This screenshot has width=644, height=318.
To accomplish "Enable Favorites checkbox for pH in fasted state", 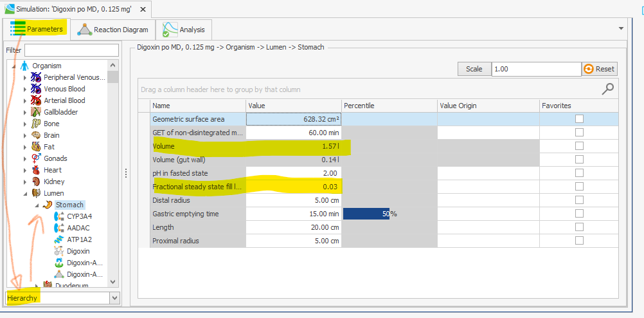I will (579, 173).
